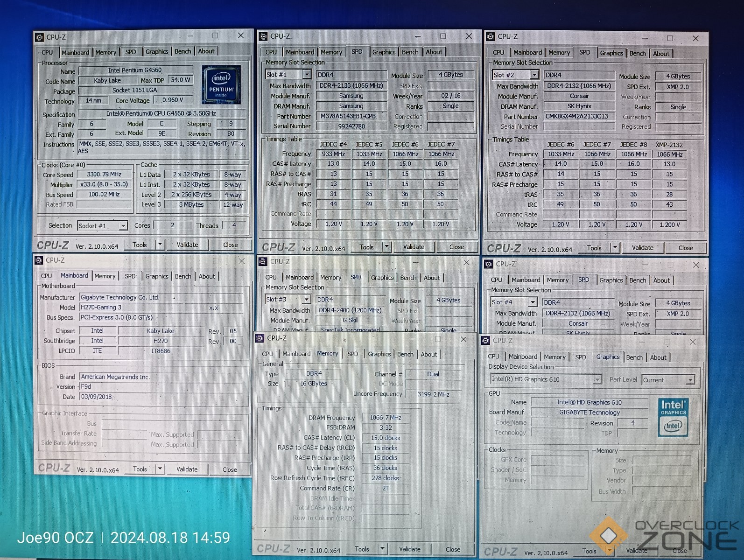Screen dimensions: 744x560
Task: Click the Intel Graphics logo in Graphics window
Action: (673, 417)
